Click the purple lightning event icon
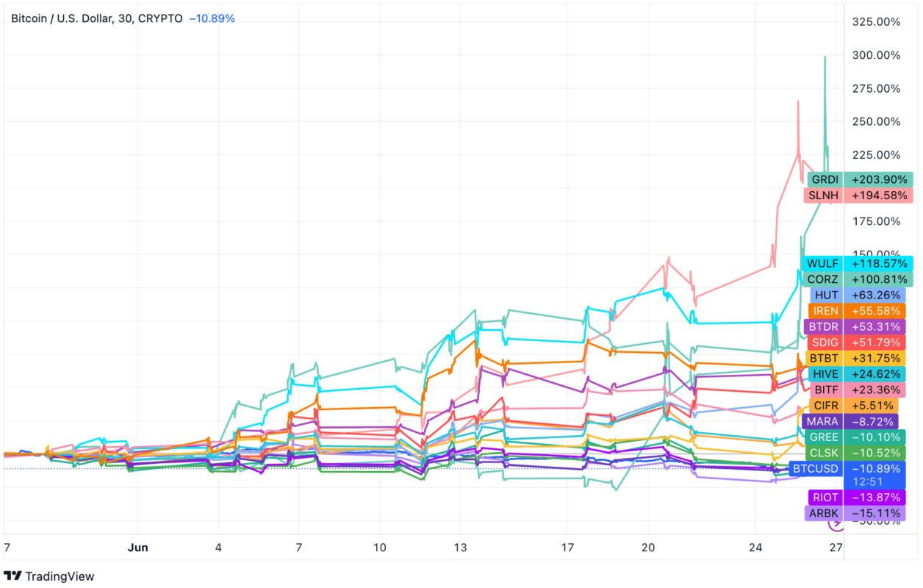 [836, 523]
